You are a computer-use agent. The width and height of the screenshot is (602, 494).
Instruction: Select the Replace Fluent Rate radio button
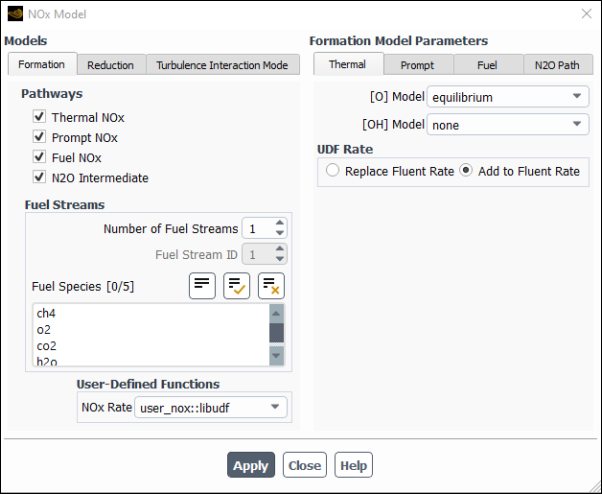332,170
